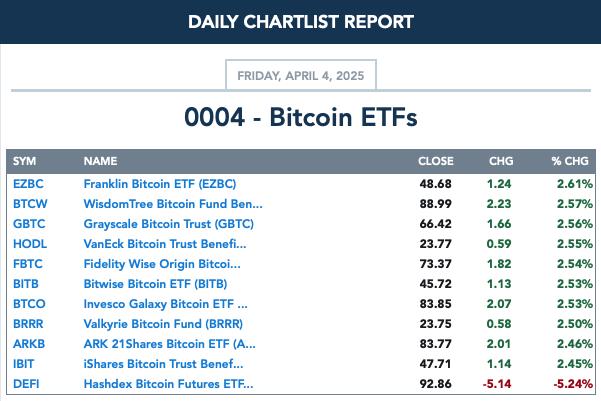This screenshot has height=401, width=601.
Task: Open WisdomTree Bitcoin Fund link
Action: point(173,204)
